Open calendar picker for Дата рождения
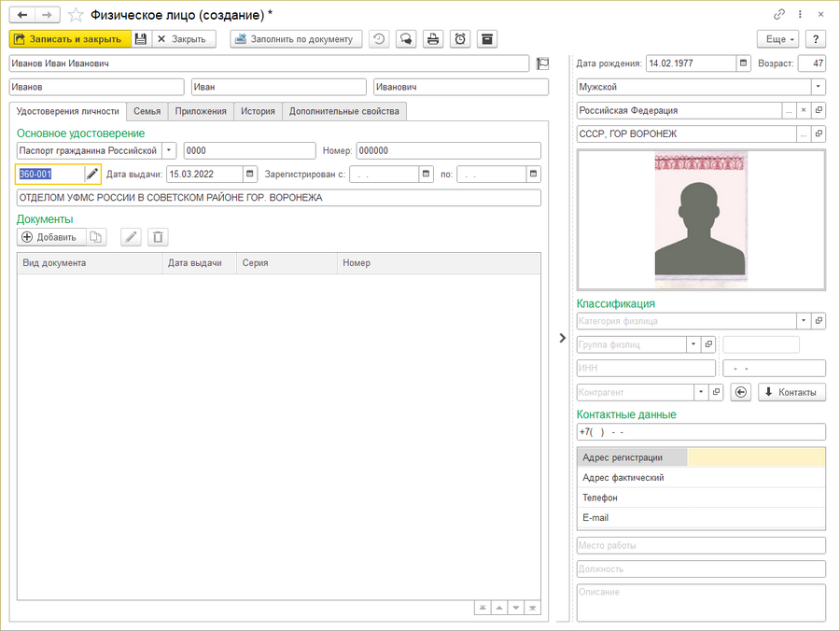840x631 pixels. coord(744,63)
